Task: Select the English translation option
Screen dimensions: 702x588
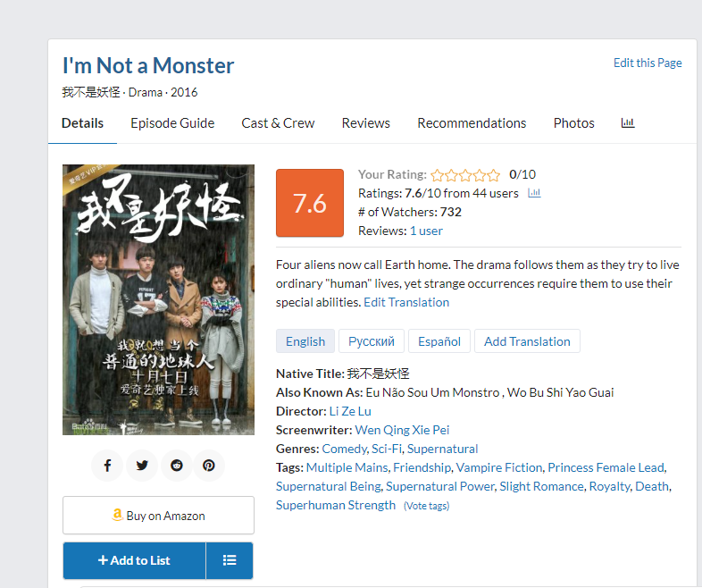Action: tap(305, 341)
